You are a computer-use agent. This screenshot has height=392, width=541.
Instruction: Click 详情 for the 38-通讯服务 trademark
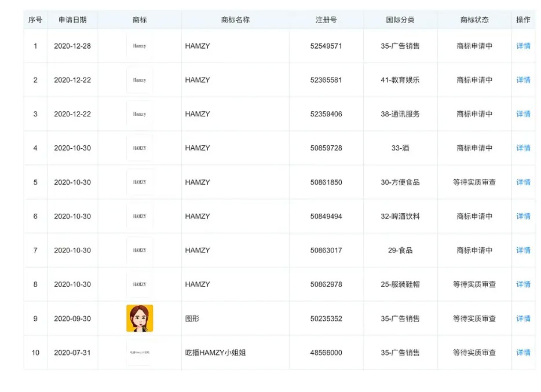tap(523, 114)
